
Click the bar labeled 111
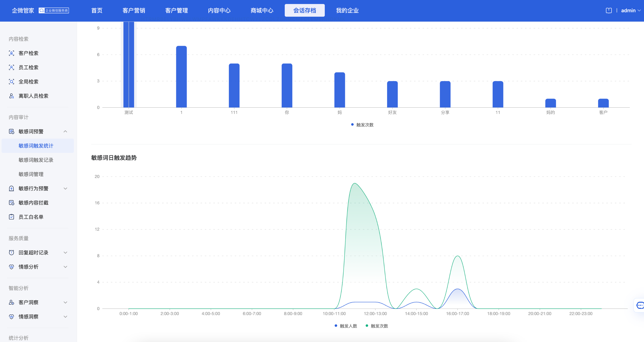[234, 85]
